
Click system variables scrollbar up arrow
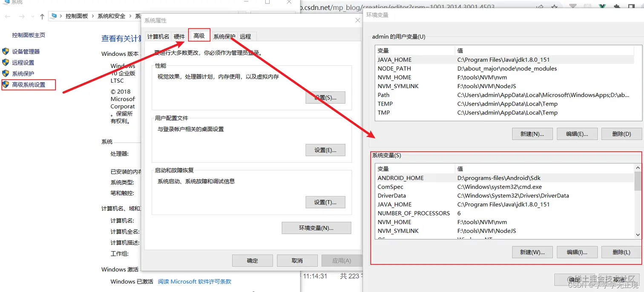coord(638,168)
